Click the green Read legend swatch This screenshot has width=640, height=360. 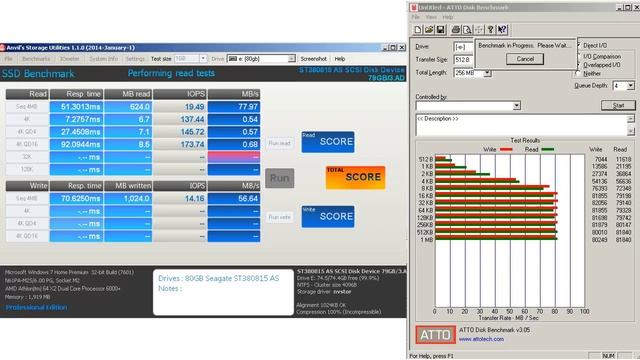pos(548,150)
